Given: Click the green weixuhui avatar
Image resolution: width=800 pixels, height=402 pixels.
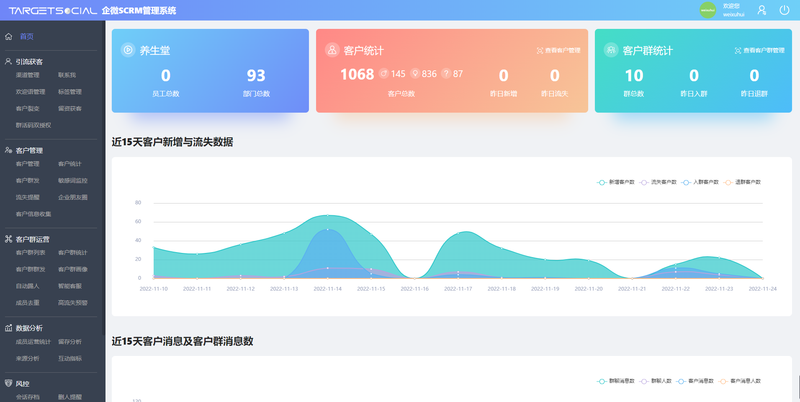Looking at the screenshot, I should pos(707,10).
